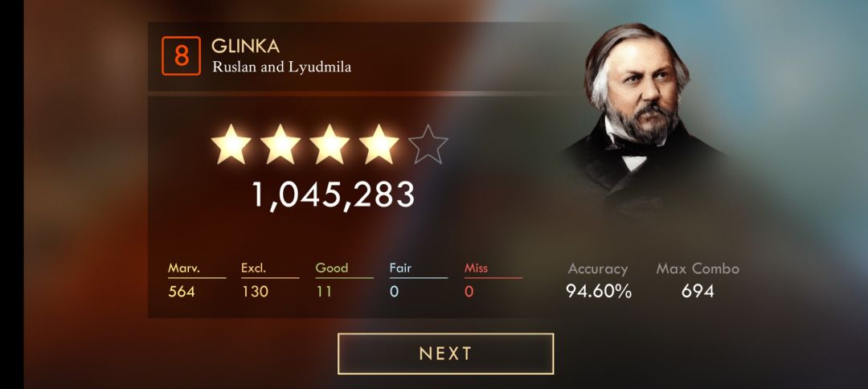Select the GLINKA title text
This screenshot has width=868, height=389.
pyautogui.click(x=245, y=47)
